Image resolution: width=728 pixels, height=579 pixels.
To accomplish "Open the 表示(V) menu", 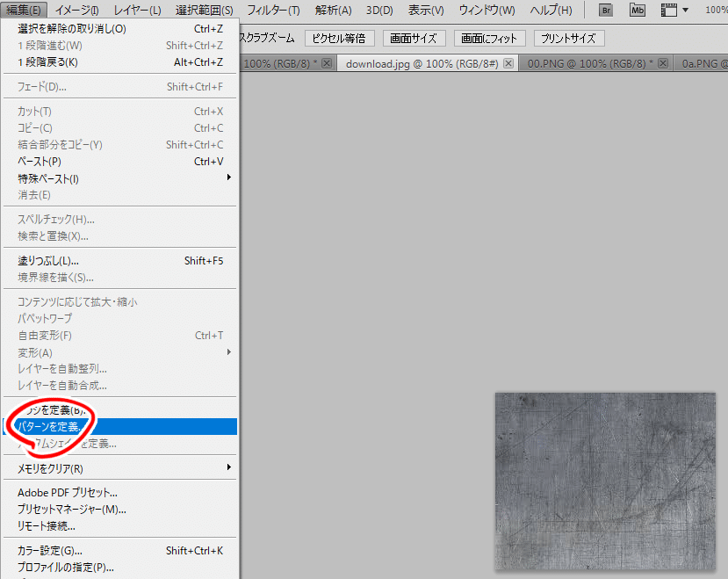I will point(426,11).
